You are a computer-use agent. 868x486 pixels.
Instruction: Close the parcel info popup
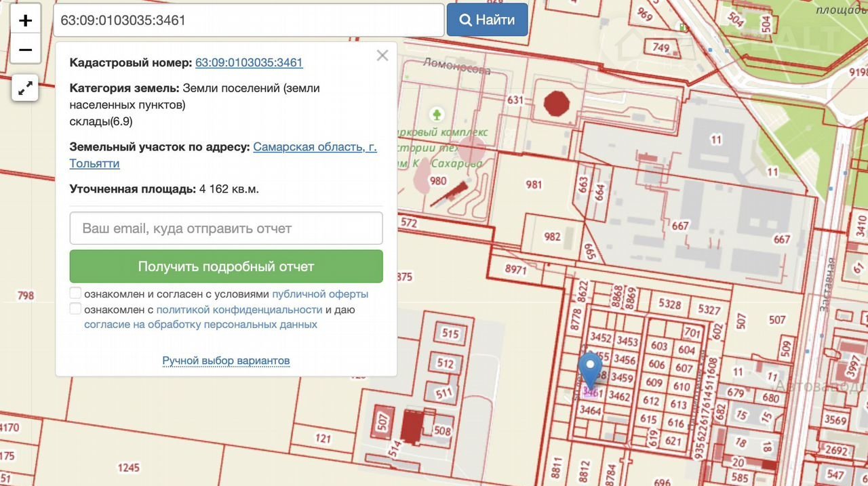[382, 56]
